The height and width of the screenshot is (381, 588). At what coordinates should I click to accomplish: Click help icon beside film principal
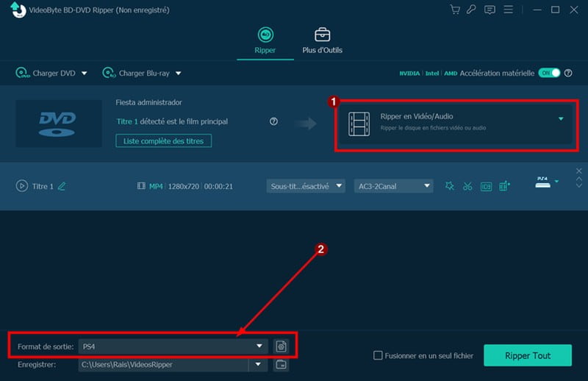273,121
